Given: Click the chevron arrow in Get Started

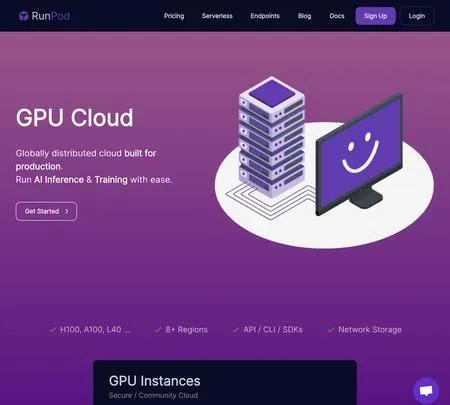Looking at the screenshot, I should 67,211.
